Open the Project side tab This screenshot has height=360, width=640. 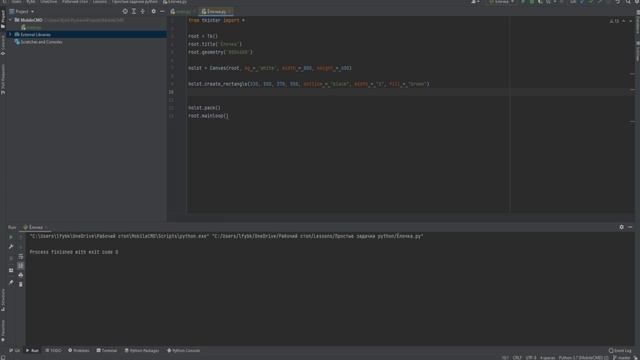coord(3,20)
